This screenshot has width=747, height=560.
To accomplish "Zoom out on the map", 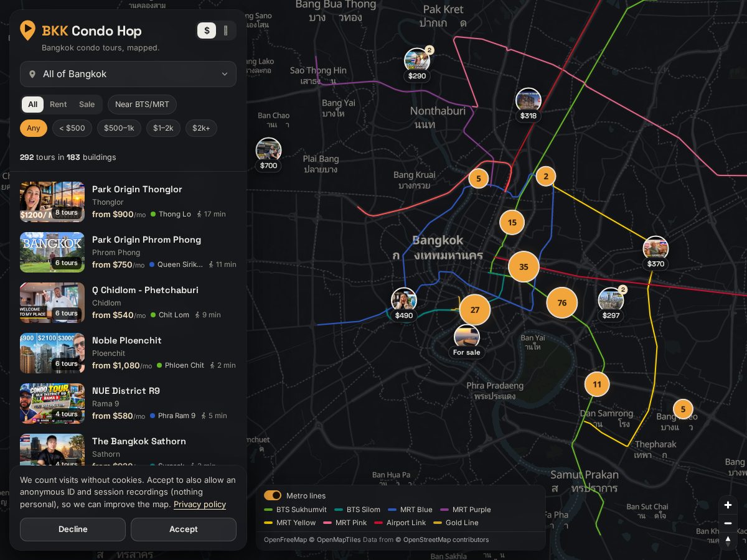I will click(728, 523).
